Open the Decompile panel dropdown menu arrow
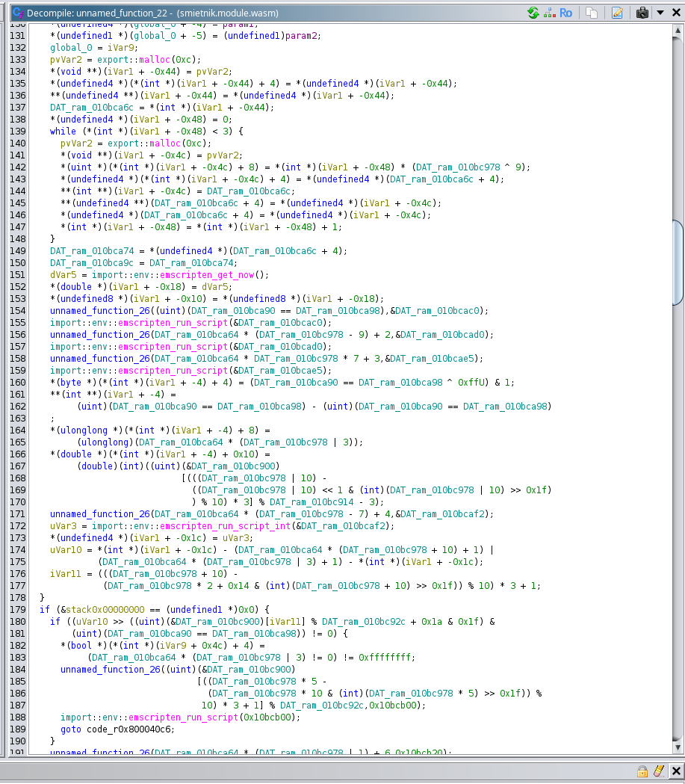 point(660,13)
